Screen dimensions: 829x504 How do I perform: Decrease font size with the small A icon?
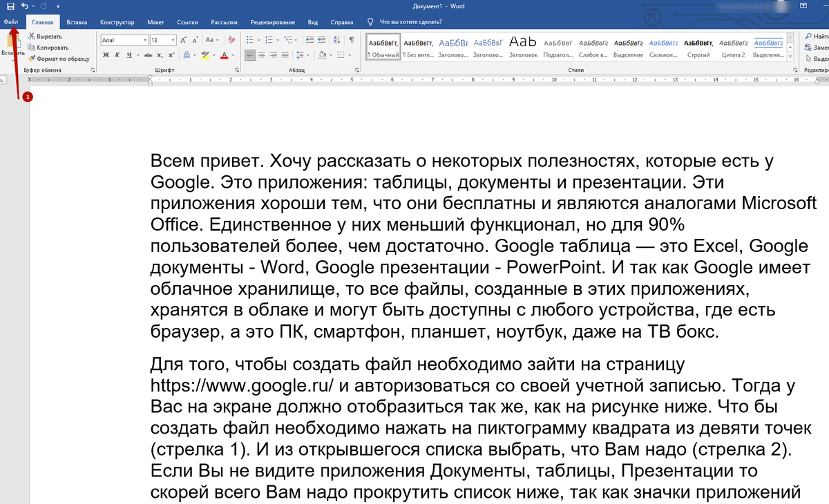point(196,40)
